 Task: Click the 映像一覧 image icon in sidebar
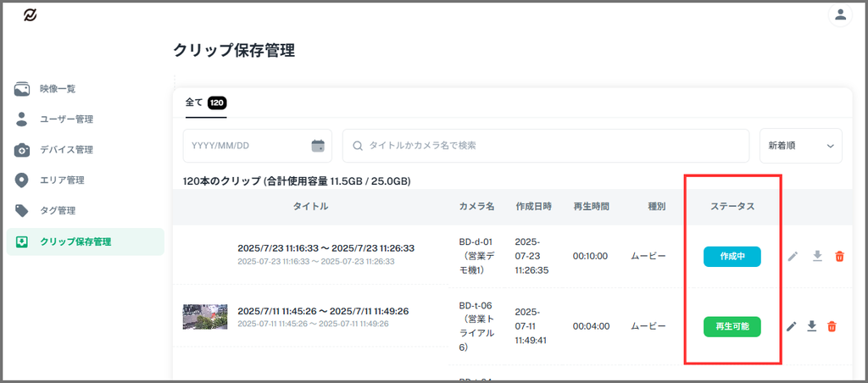coord(22,89)
